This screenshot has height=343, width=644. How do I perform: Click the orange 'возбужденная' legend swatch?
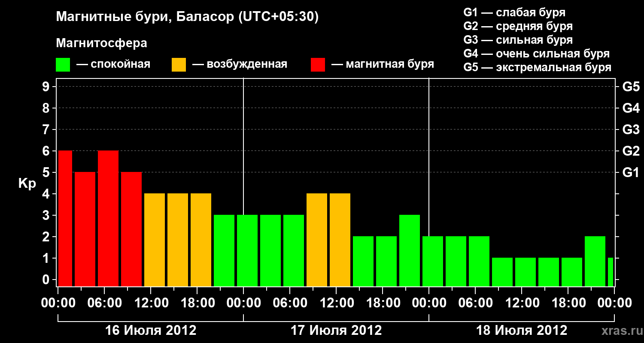179,65
